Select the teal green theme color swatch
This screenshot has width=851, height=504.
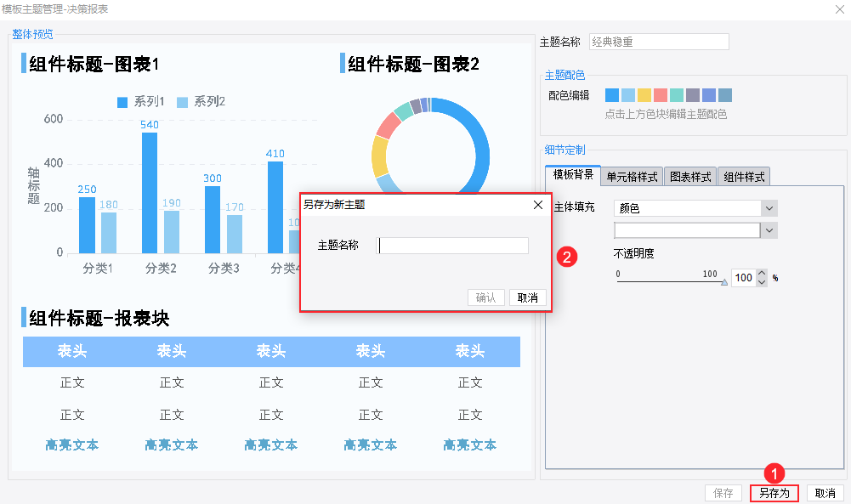677,95
